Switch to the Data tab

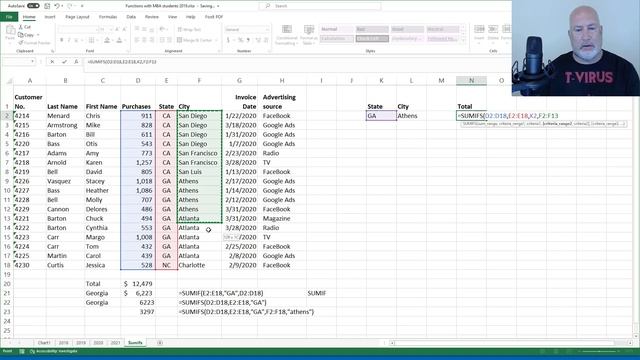[131, 17]
